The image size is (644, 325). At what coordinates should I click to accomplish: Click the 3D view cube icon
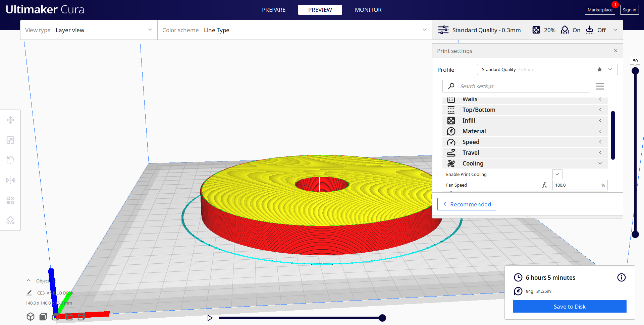point(31,317)
